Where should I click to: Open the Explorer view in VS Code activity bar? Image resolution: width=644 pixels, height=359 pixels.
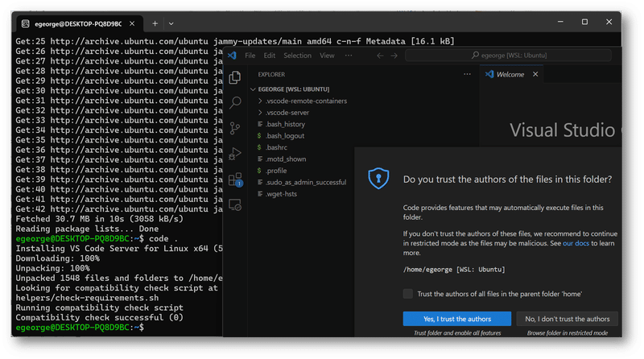pos(235,77)
